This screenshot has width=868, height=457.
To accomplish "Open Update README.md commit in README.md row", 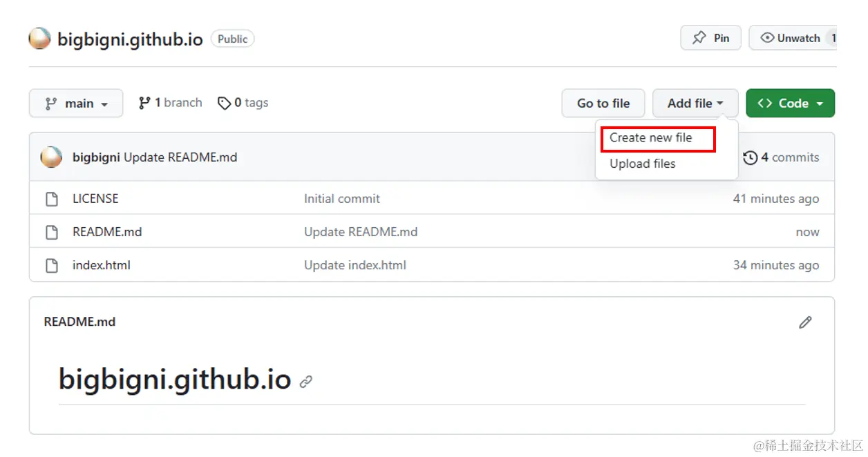I will tap(361, 232).
